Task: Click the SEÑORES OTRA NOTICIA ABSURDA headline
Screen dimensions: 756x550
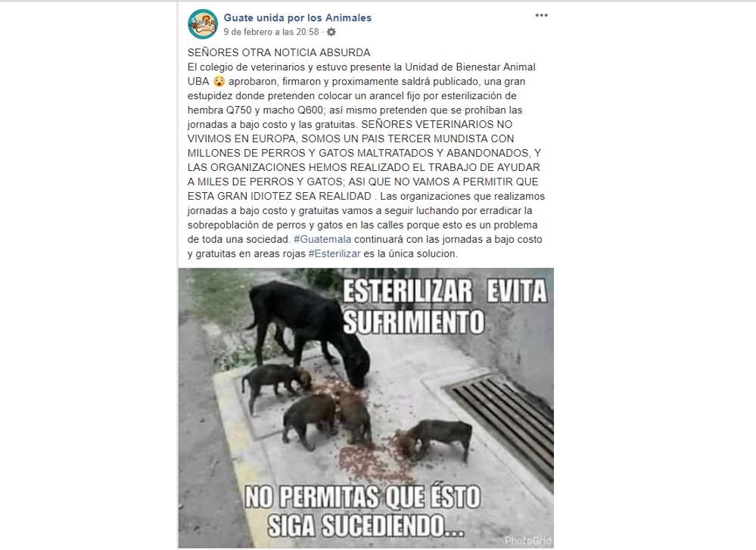Action: pos(278,52)
